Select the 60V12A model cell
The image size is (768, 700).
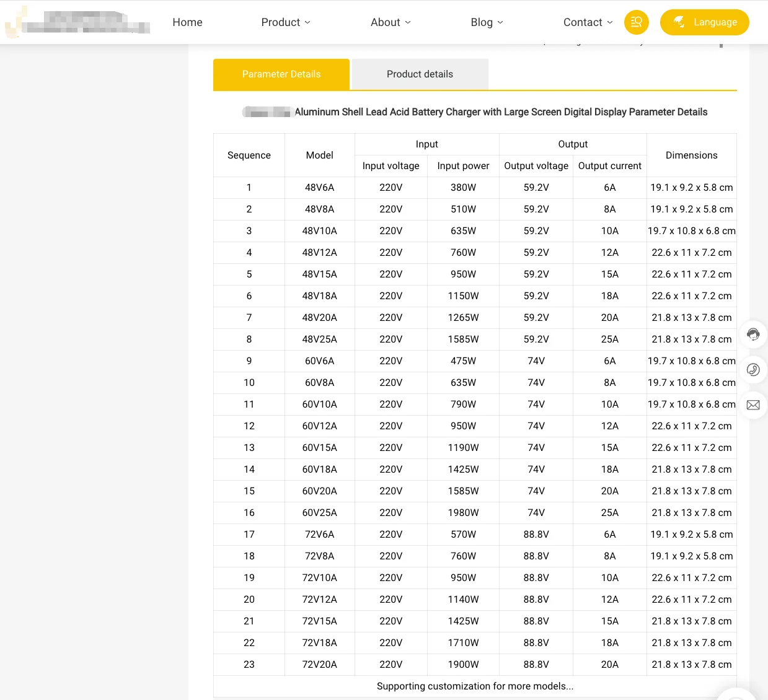coord(320,426)
